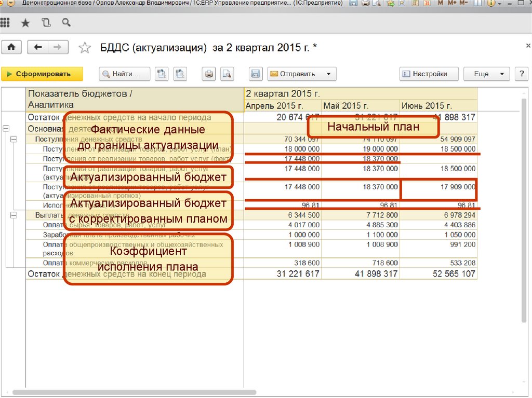Open the history icon in top panel
Image resolution: width=532 pixels, height=398 pixels.
pos(46,23)
